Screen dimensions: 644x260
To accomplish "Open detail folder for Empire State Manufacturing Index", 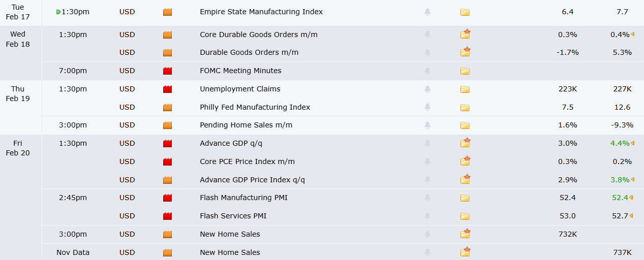I will pyautogui.click(x=465, y=12).
